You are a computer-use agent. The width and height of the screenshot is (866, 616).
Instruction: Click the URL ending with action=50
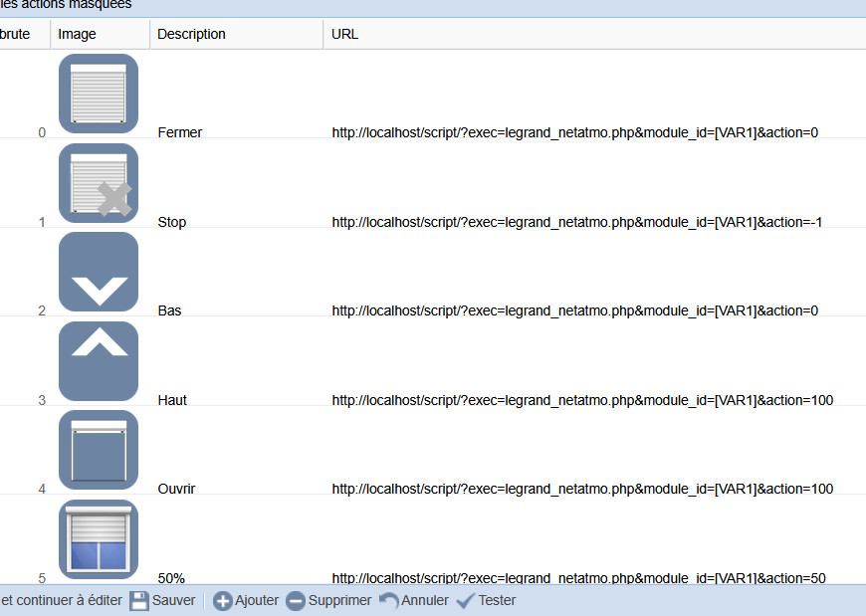click(578, 578)
